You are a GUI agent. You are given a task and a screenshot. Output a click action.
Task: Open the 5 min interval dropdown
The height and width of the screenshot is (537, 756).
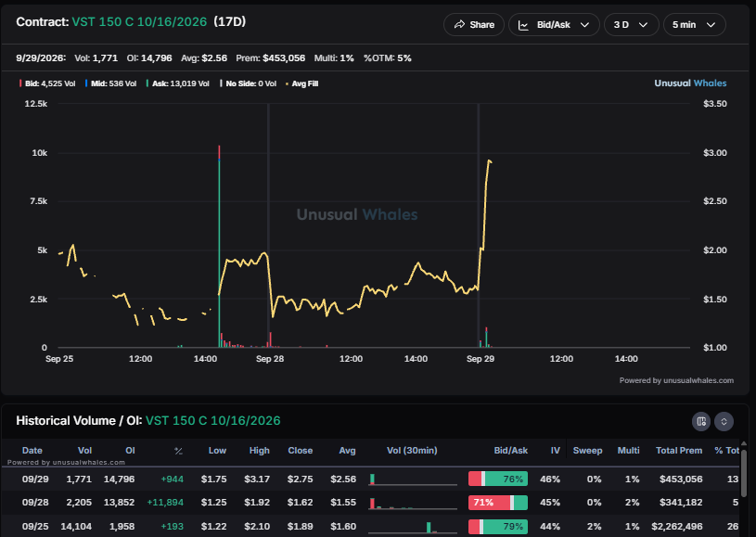(x=694, y=25)
